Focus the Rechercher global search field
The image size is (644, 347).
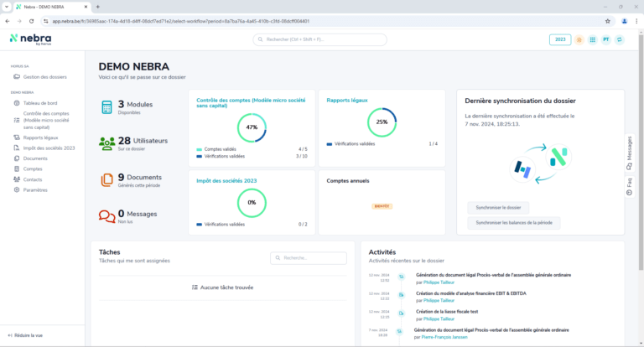click(x=319, y=39)
